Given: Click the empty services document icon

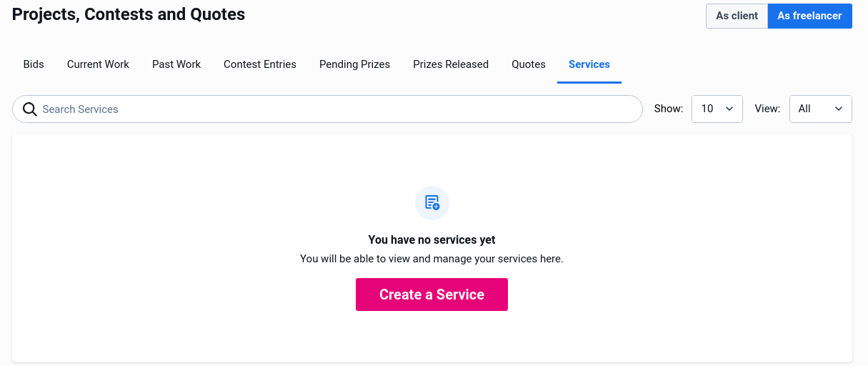Looking at the screenshot, I should click(x=432, y=203).
